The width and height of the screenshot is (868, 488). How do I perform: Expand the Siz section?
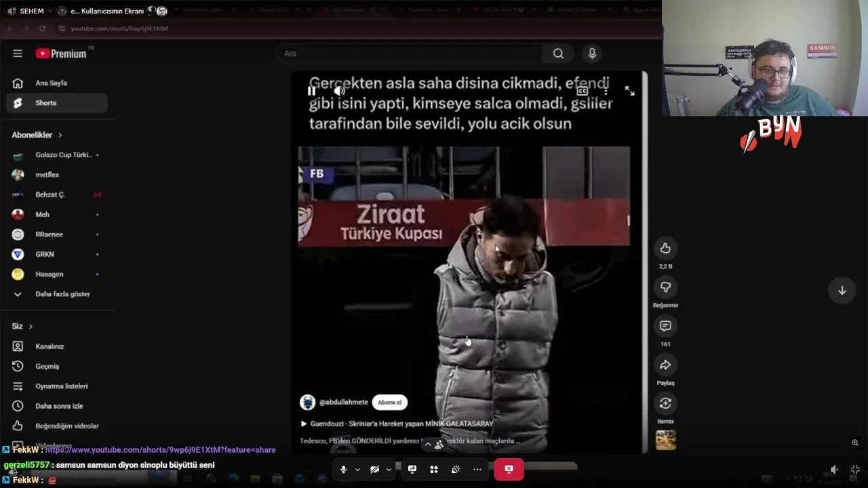(x=22, y=326)
